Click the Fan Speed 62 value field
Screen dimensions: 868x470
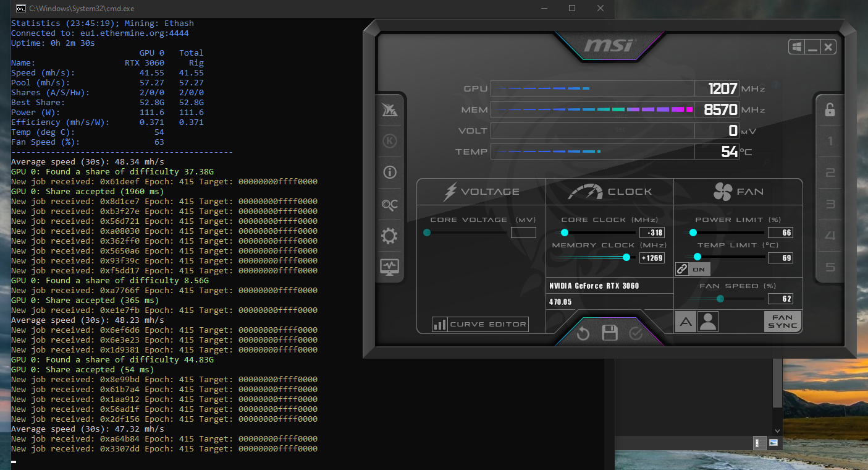pos(780,299)
